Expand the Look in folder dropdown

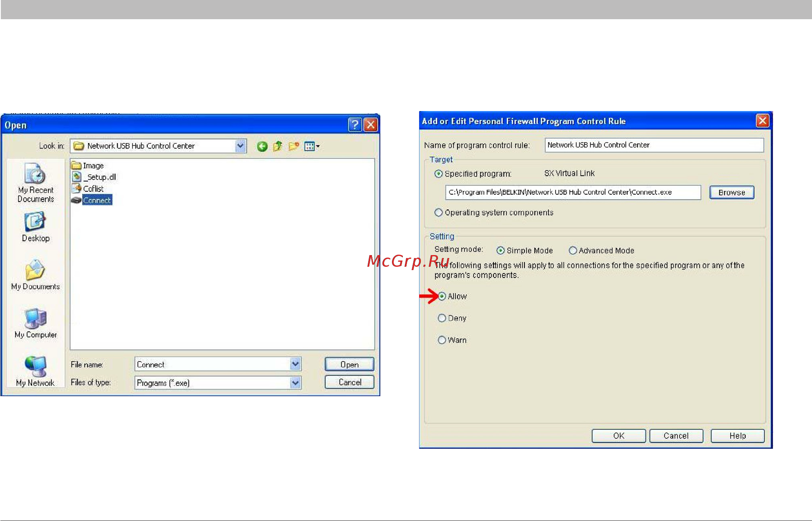pyautogui.click(x=240, y=146)
